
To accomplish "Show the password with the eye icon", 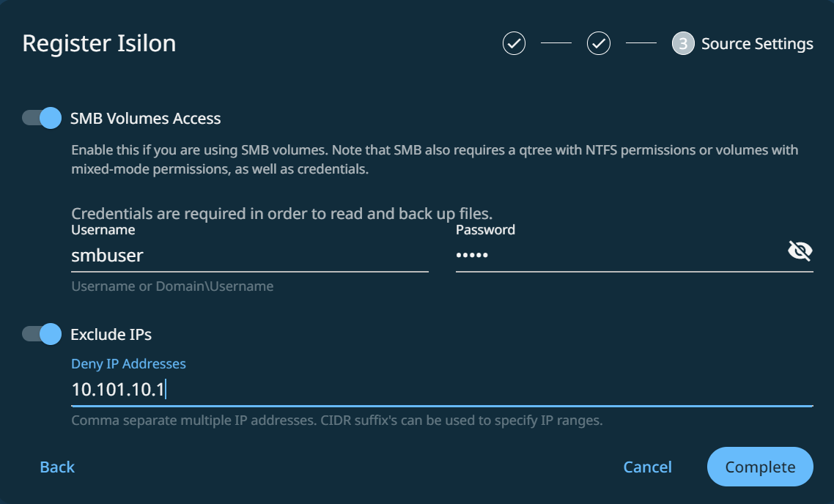I will point(800,253).
